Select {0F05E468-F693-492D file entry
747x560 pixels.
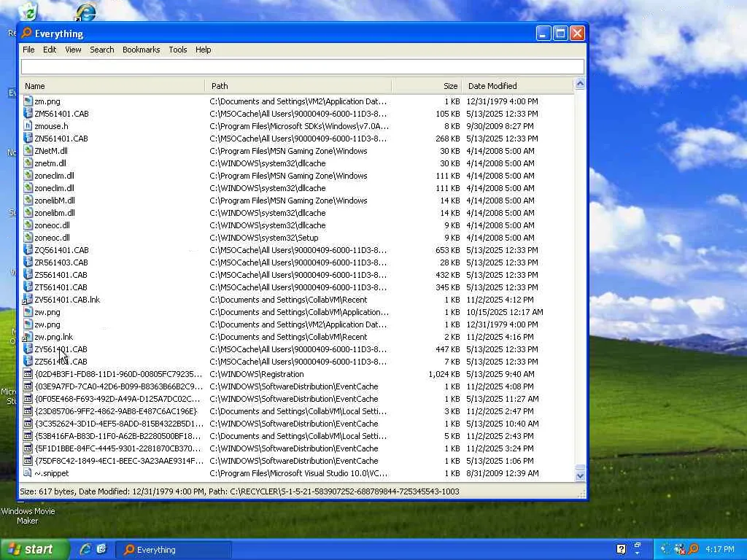pos(298,399)
